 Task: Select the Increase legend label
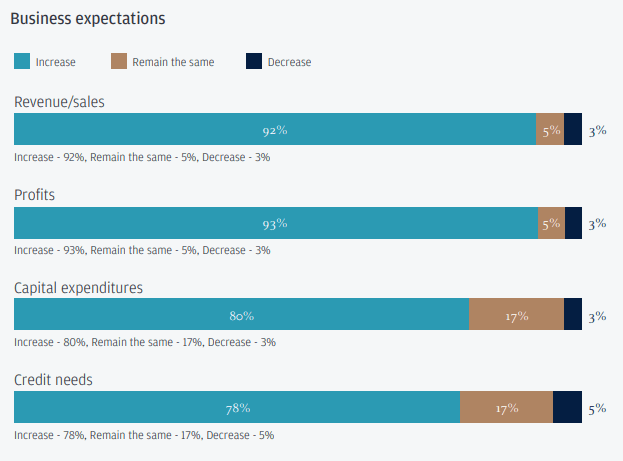click(55, 62)
